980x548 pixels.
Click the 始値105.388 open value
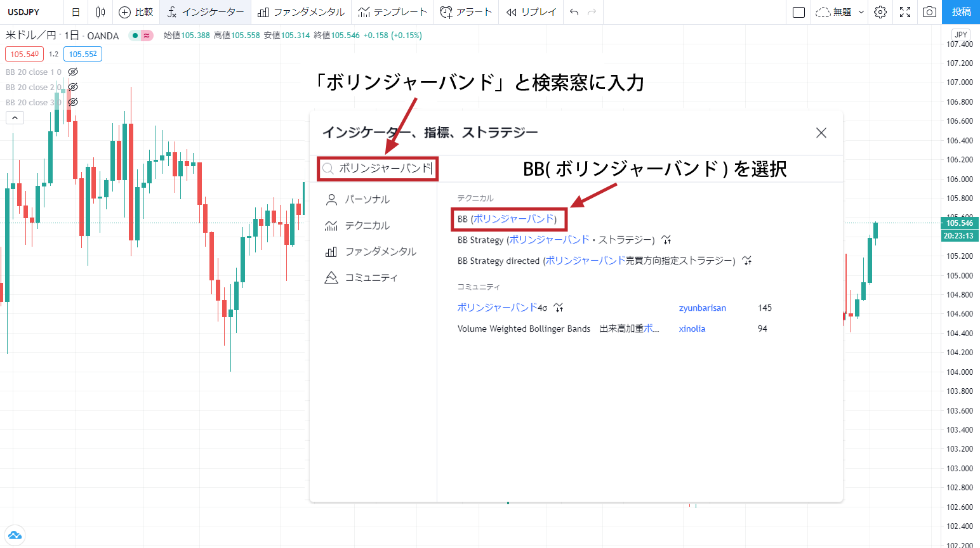(x=187, y=36)
